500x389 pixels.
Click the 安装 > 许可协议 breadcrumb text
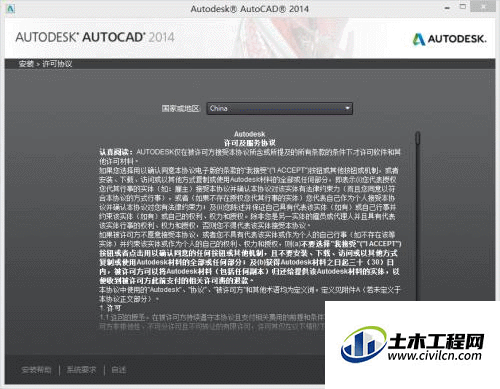(45, 64)
